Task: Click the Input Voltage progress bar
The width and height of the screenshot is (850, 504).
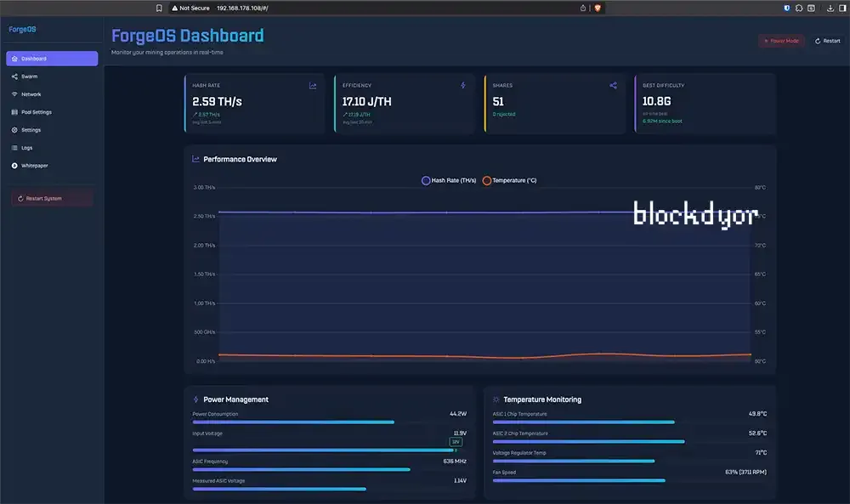Action: click(329, 450)
